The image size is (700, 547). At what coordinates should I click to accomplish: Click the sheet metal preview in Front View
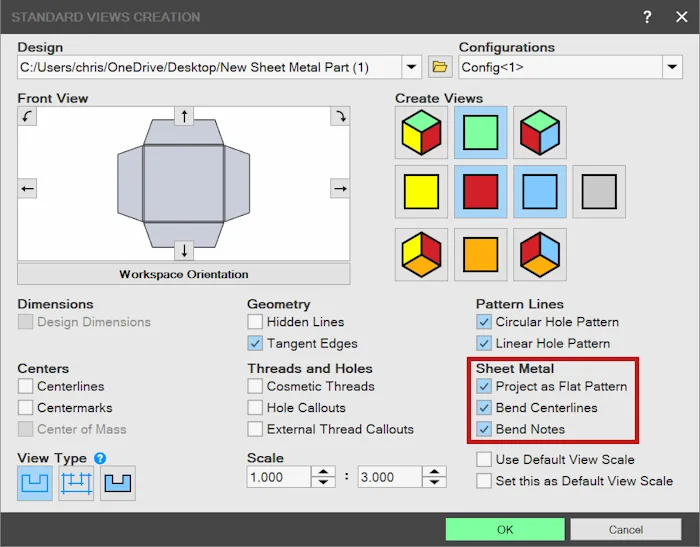184,183
